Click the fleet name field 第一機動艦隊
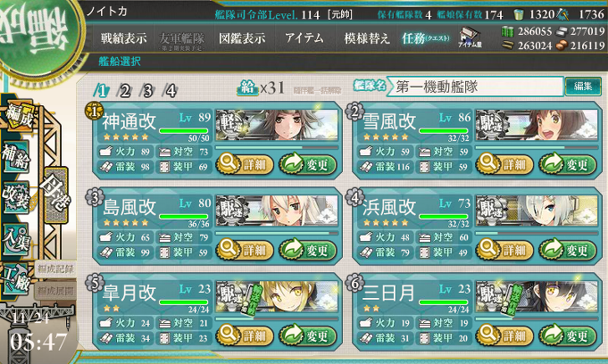 click(475, 87)
